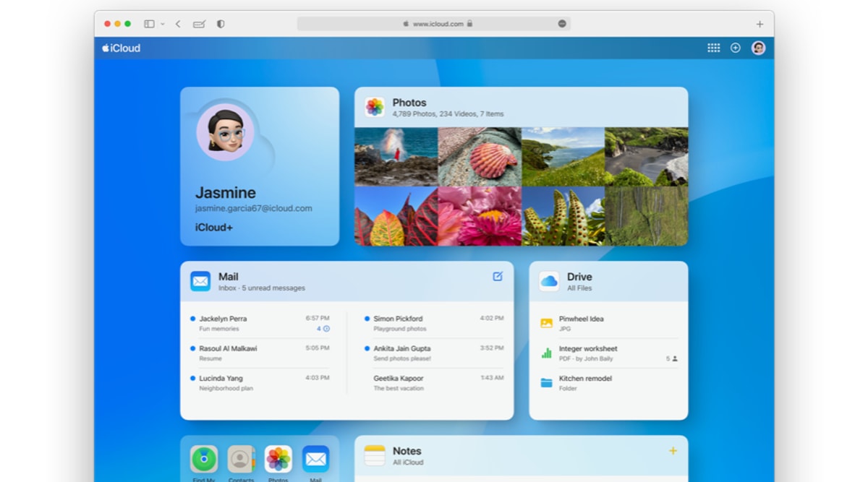Go back with Safari's back arrow
868x482 pixels.
[x=178, y=24]
